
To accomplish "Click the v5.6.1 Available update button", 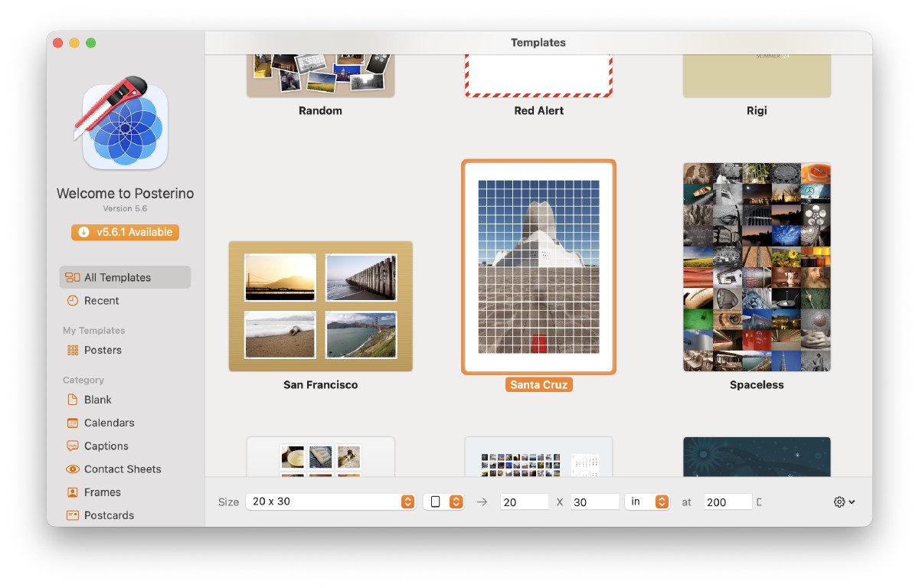I will coord(125,232).
